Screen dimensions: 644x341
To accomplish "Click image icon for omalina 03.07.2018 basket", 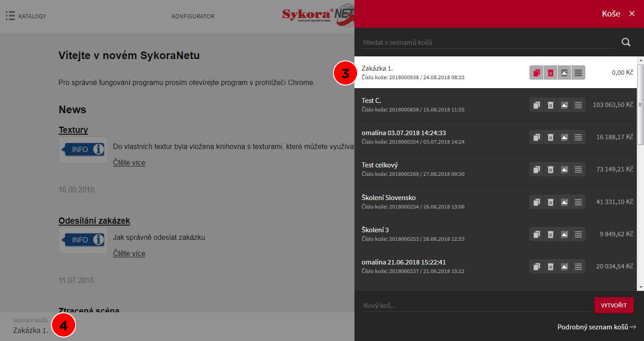I will click(564, 137).
